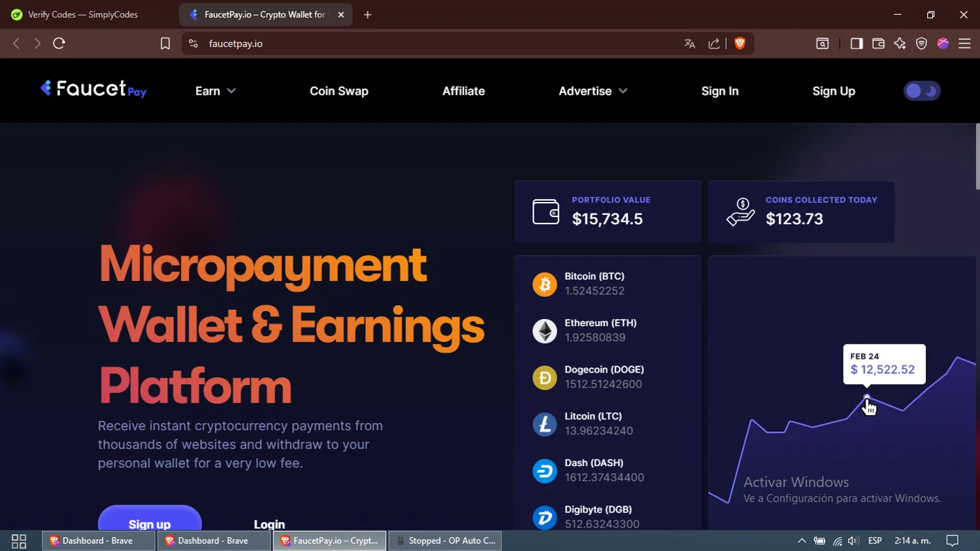Open the Coin Swap nav item
The image size is (980, 551).
339,91
